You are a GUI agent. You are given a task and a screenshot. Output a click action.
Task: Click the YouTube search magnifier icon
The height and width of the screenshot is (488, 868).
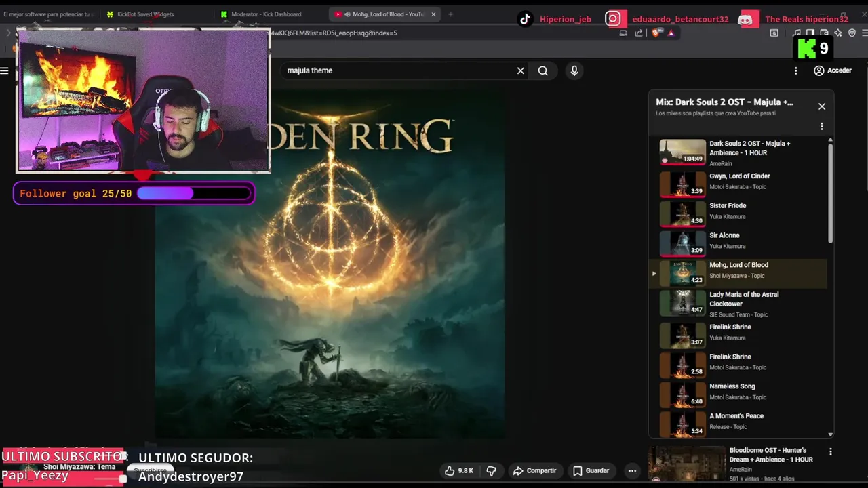click(x=542, y=70)
